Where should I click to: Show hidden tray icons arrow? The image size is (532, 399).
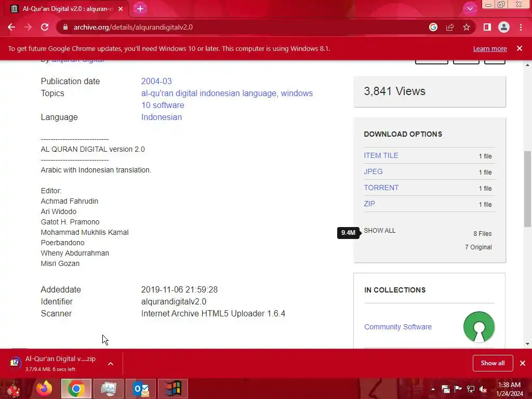pos(433,389)
